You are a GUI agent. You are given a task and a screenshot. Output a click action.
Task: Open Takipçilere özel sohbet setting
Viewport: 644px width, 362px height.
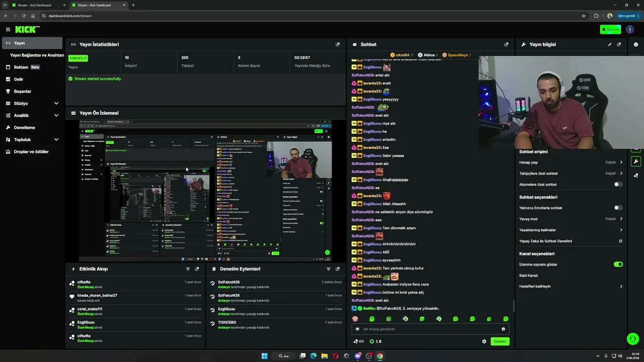tap(571, 173)
